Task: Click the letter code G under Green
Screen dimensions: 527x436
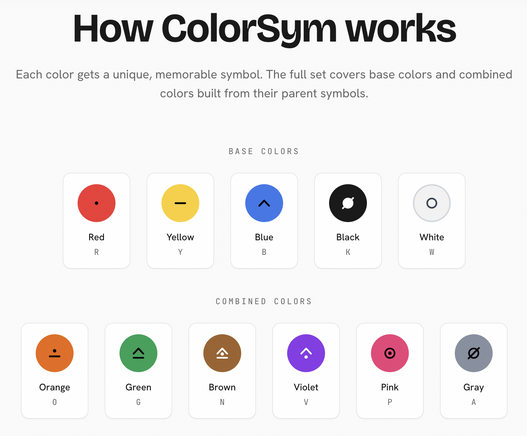Action: pos(138,402)
